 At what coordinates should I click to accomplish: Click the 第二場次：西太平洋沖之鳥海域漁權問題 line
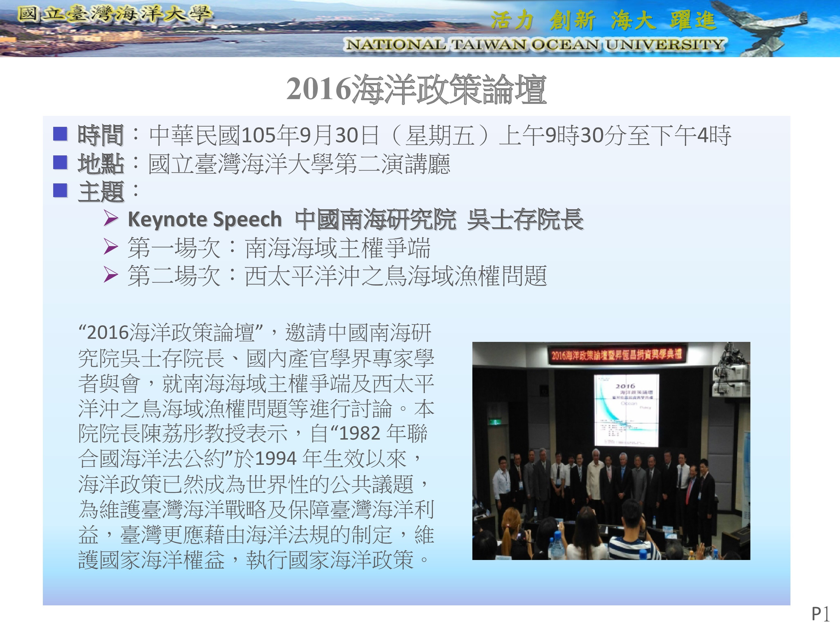click(337, 276)
